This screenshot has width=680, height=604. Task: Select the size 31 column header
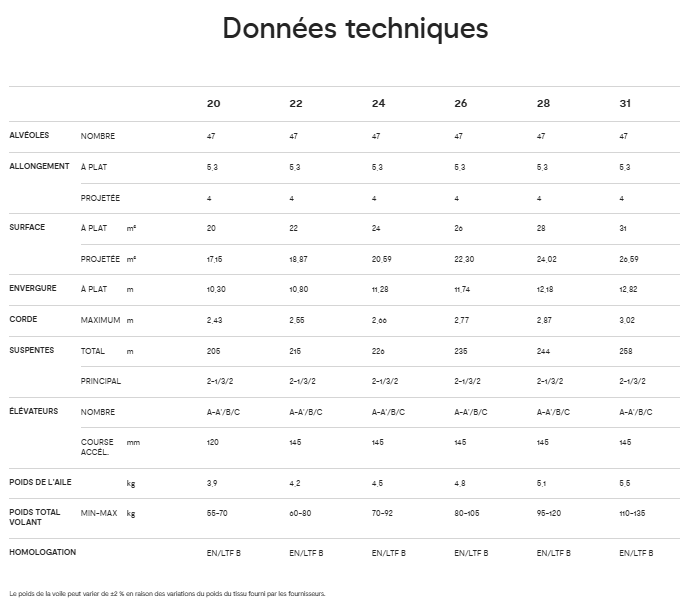(625, 104)
